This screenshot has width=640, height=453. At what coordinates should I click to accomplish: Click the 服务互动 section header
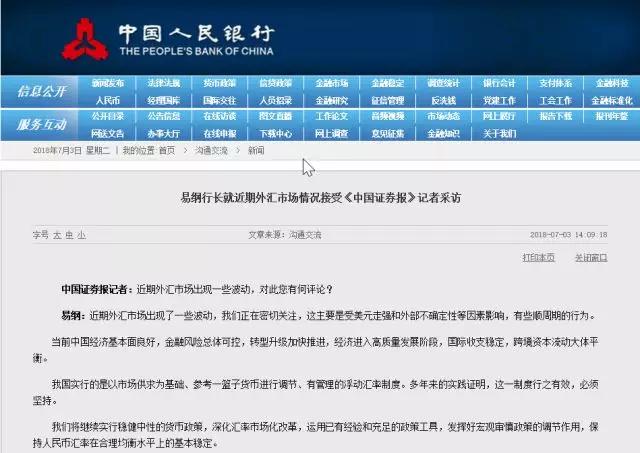pyautogui.click(x=41, y=124)
